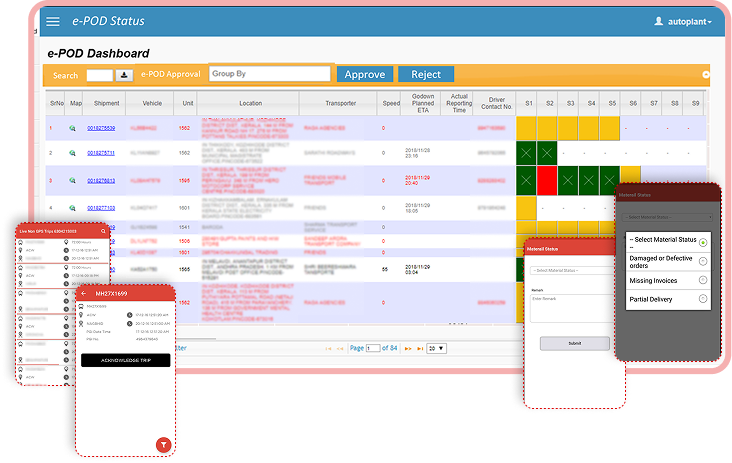Image resolution: width=732 pixels, height=463 pixels.
Task: Click the autoplant user profile icon
Action: point(658,21)
